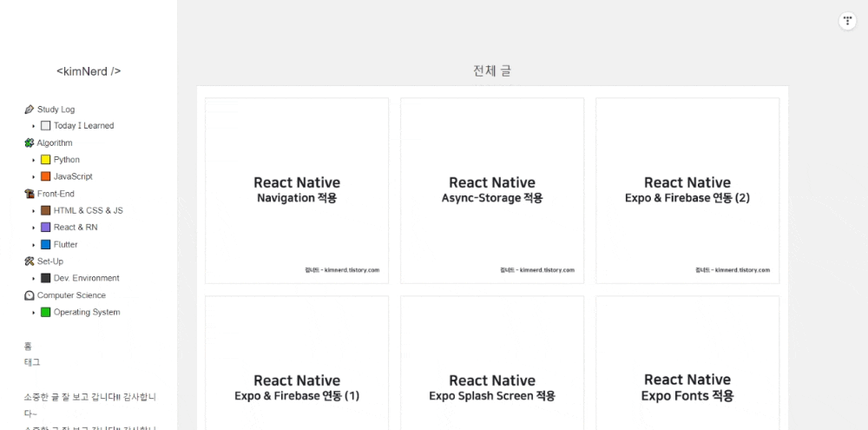Expand the arrow before Flutter
Screen dimensions: 868x430
click(x=34, y=245)
